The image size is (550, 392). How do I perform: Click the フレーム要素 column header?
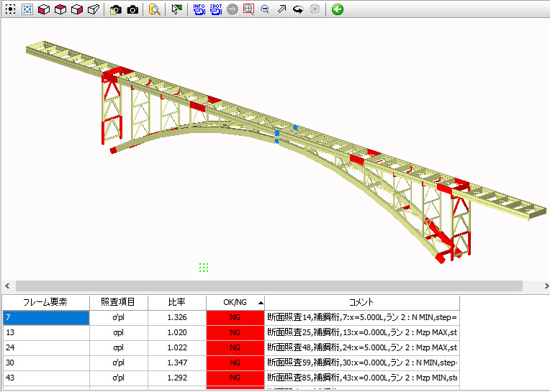(45, 302)
